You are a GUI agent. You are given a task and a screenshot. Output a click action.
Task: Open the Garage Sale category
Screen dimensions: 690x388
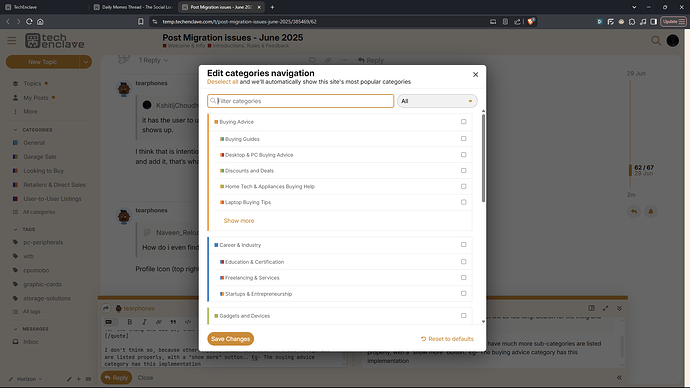40,157
